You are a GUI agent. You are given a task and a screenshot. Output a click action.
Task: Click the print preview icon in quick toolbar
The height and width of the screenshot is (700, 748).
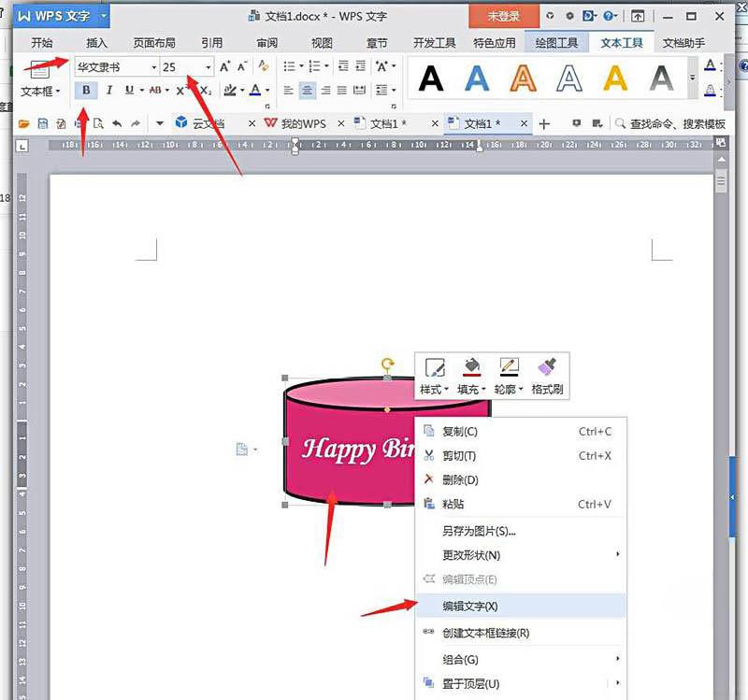(x=99, y=122)
